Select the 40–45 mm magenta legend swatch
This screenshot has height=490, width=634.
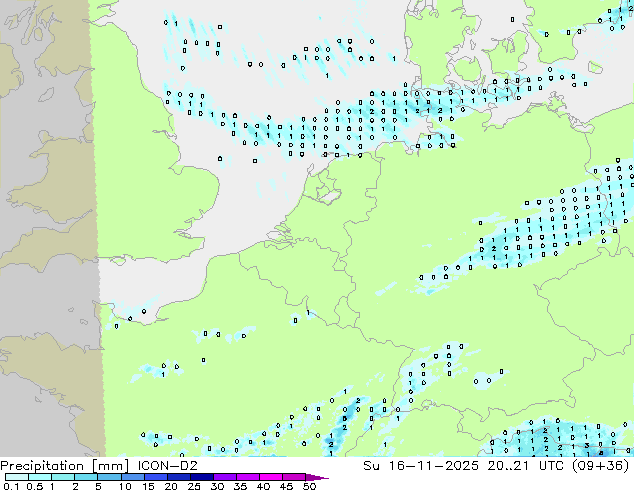271,477
